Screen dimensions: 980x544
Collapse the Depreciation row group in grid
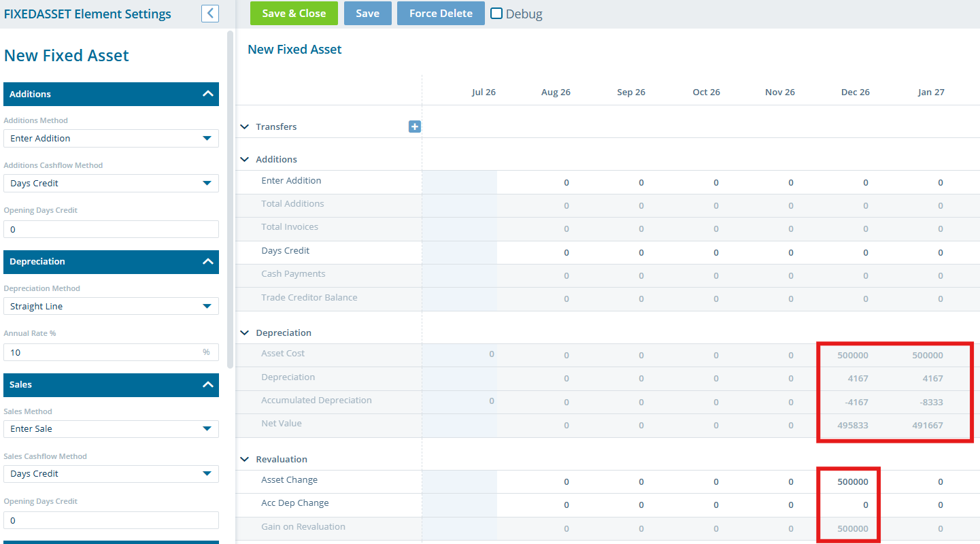click(245, 333)
